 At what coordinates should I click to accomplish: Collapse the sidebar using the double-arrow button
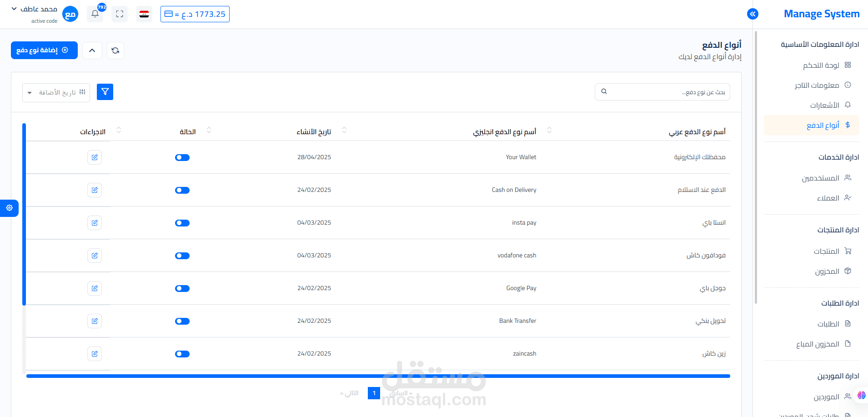click(753, 14)
